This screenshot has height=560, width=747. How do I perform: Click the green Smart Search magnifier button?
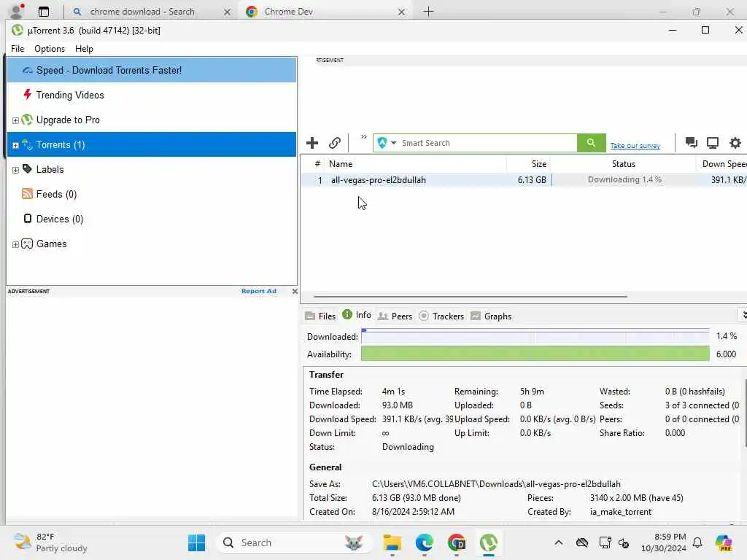click(591, 143)
